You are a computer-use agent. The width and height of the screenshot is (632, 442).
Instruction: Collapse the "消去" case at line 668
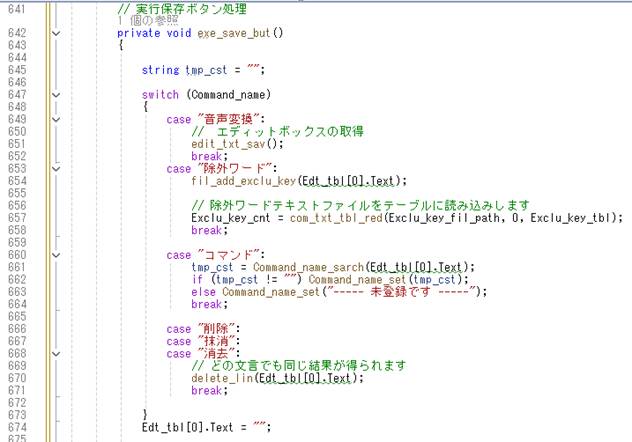coord(55,354)
